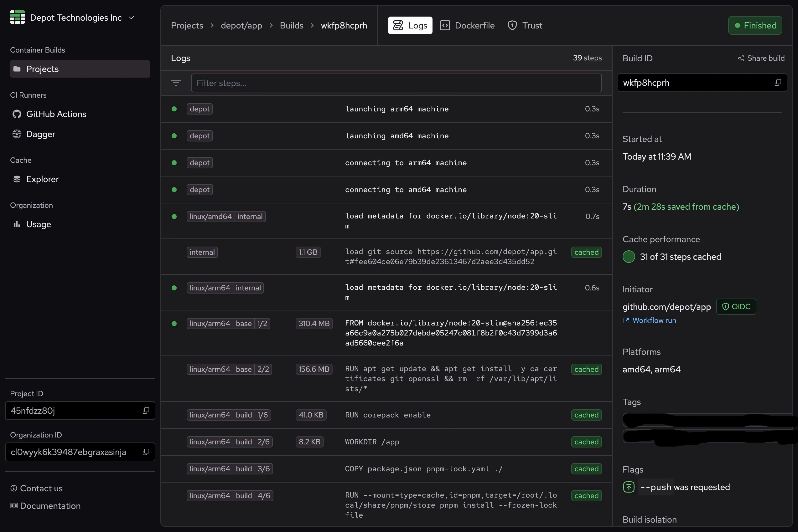
Task: Copy the Build ID wkfp8hcprh
Action: pos(778,83)
